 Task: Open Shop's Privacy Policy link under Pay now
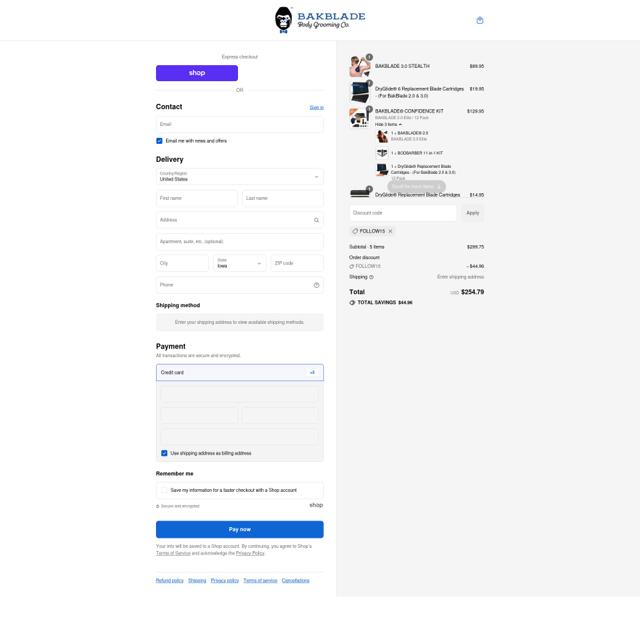[250, 554]
